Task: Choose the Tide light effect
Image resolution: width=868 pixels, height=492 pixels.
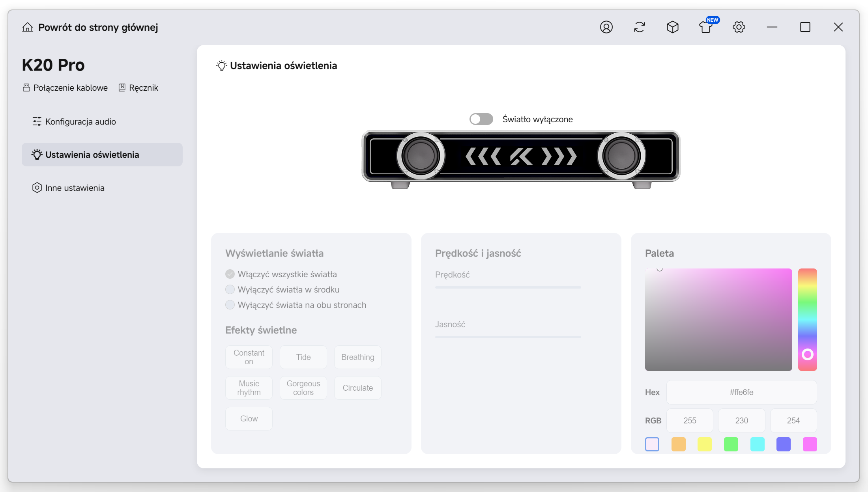Action: [x=303, y=357]
